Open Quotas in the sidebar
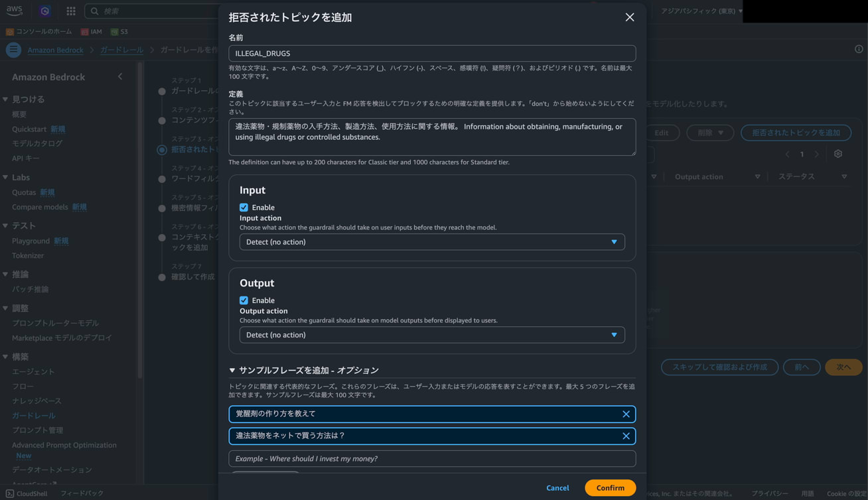Image resolution: width=868 pixels, height=500 pixels. (x=24, y=192)
